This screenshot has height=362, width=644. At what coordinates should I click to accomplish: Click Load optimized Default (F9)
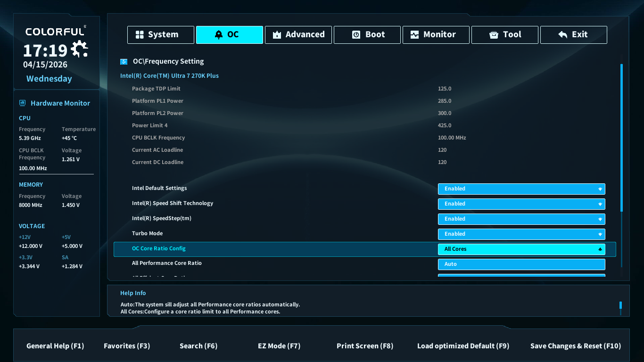coord(463,346)
